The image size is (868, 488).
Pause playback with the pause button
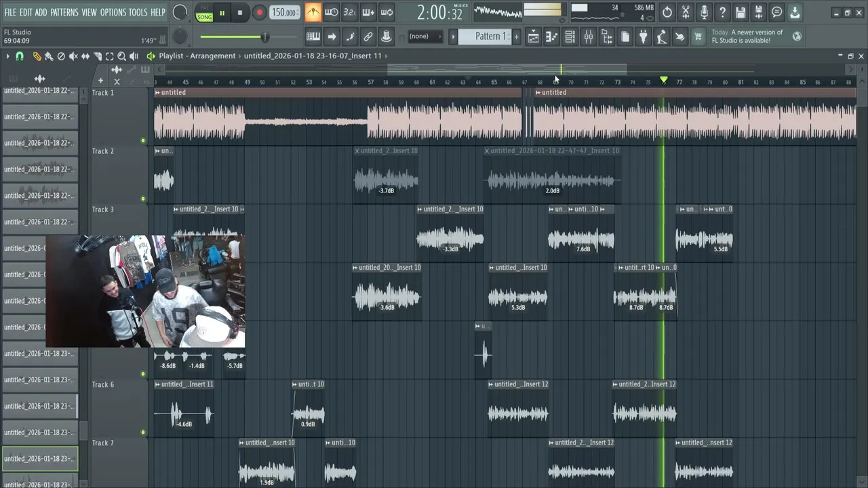point(222,13)
